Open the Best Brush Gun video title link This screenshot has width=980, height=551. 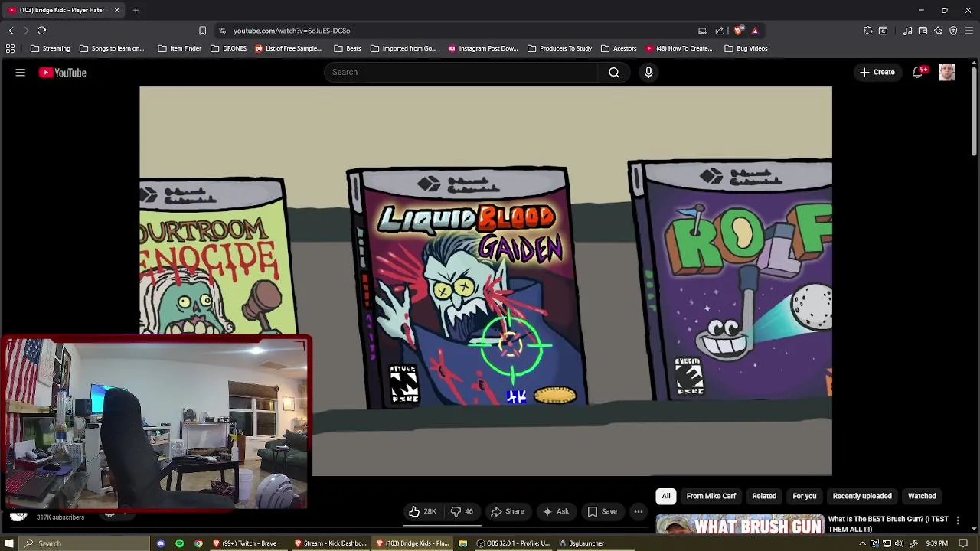[888, 523]
